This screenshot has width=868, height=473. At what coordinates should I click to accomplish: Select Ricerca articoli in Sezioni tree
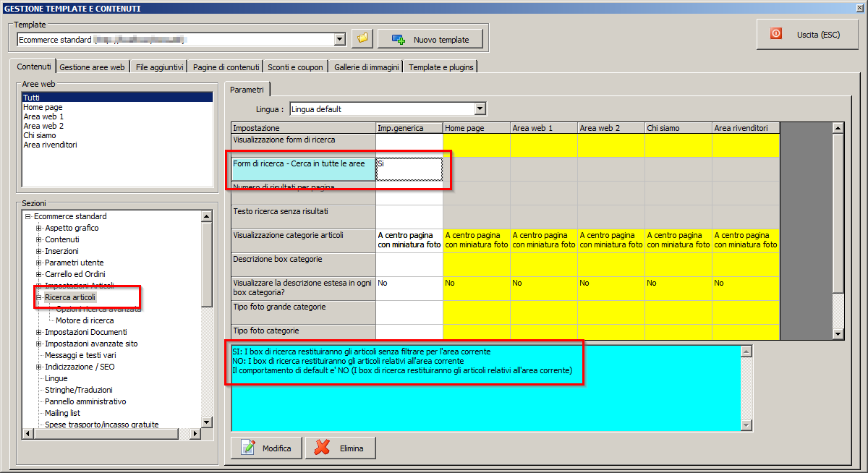click(x=70, y=297)
